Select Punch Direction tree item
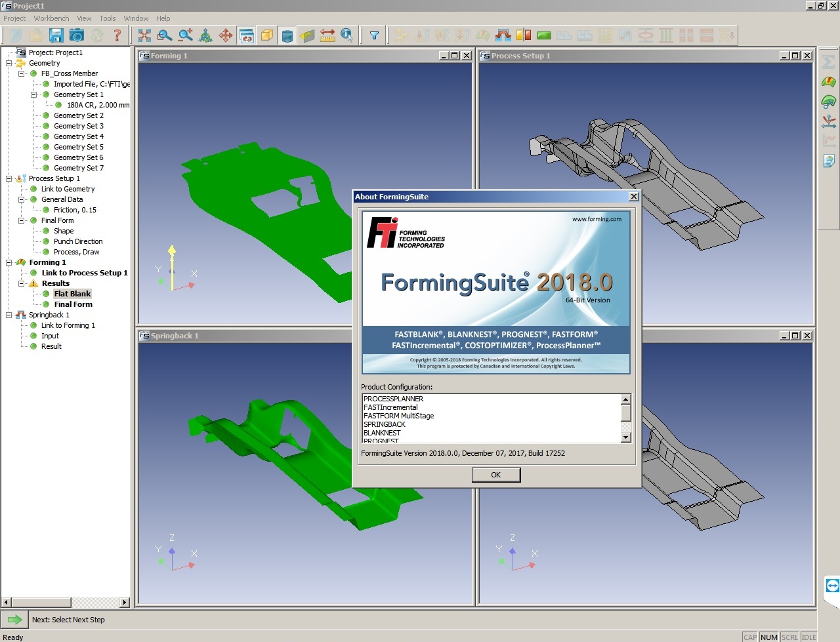This screenshot has width=840, height=642. click(78, 241)
